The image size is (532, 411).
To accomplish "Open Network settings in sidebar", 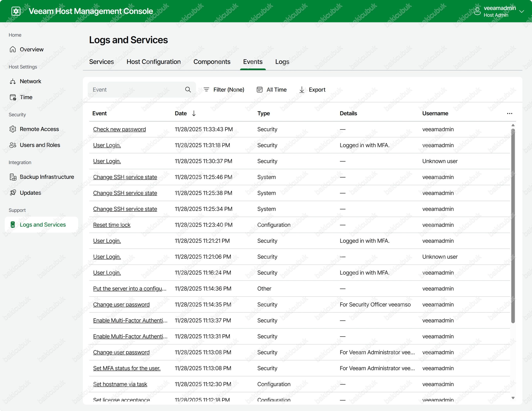I will pos(31,81).
